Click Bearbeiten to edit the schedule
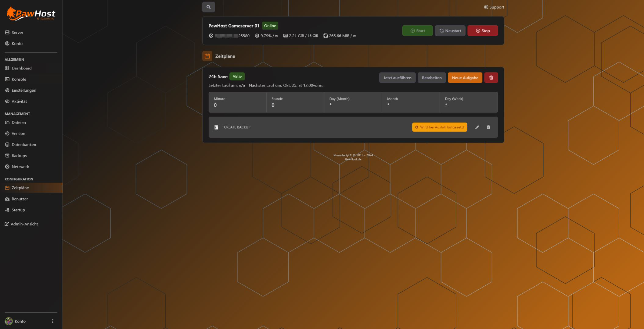This screenshot has width=644, height=329. (431, 78)
